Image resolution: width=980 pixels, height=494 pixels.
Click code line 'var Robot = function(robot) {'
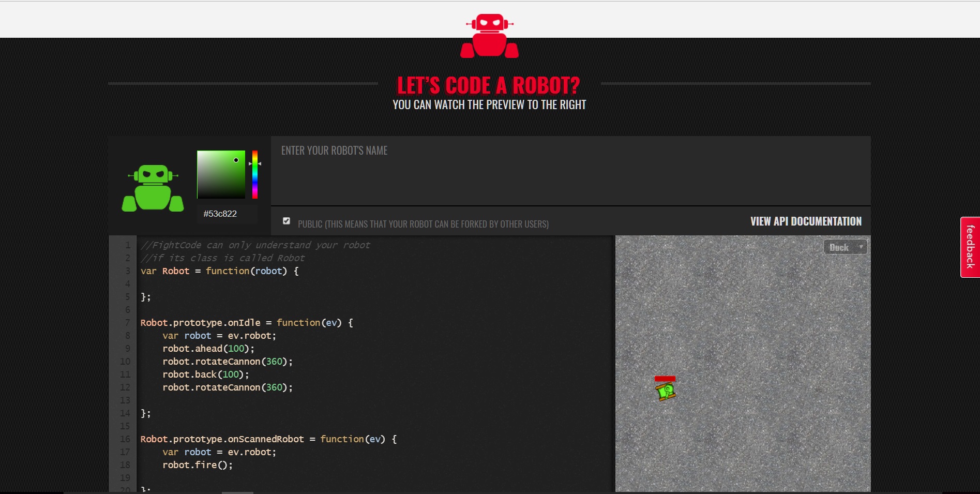coord(220,271)
